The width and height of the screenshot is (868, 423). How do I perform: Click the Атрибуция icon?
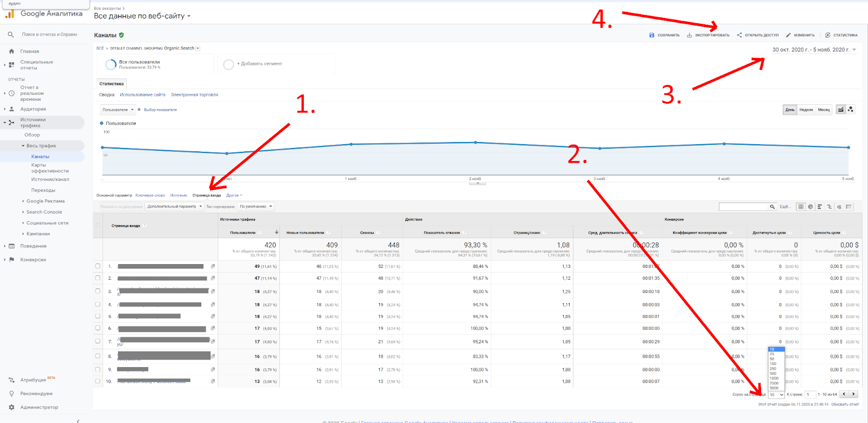pyautogui.click(x=11, y=380)
